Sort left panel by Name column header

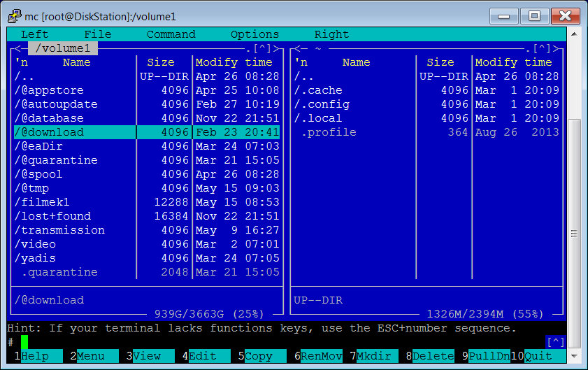click(76, 62)
